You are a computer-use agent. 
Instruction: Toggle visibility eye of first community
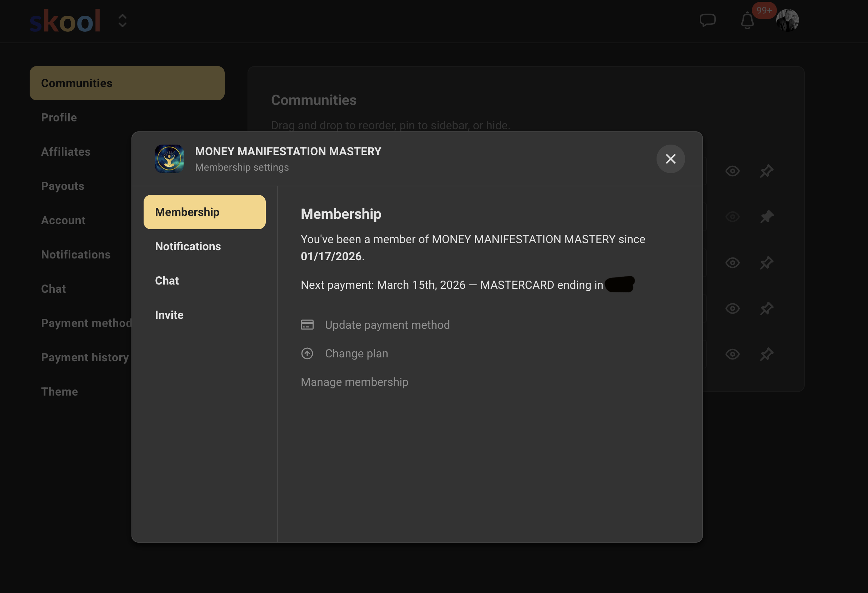(732, 171)
